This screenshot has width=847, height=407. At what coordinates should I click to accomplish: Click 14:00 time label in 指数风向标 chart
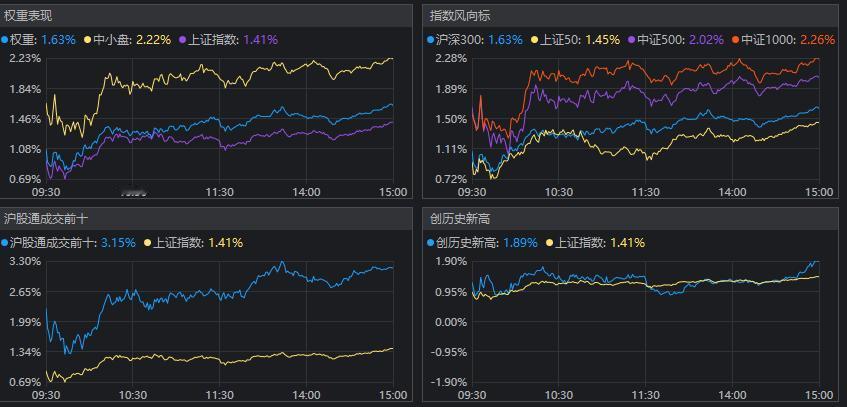click(x=732, y=193)
